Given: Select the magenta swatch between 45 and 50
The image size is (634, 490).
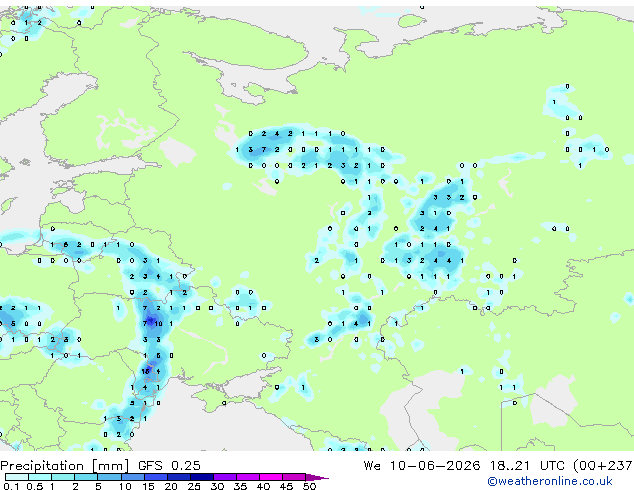Looking at the screenshot, I should coord(294,477).
